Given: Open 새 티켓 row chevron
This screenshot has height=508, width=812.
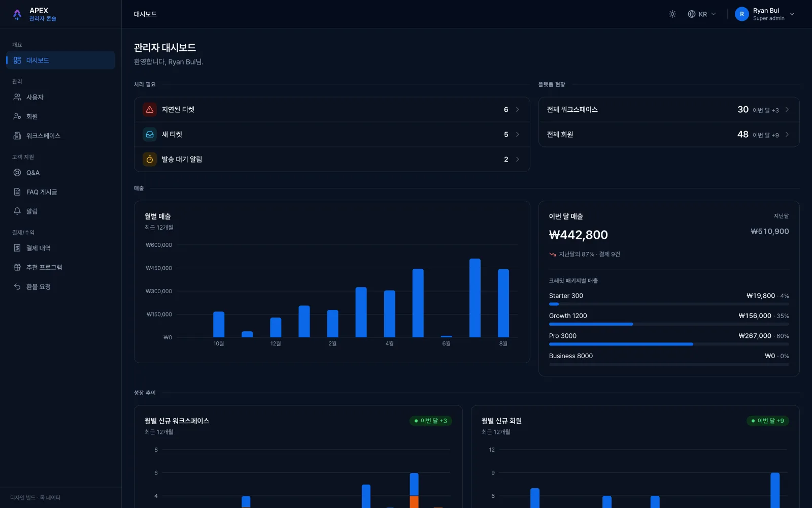Looking at the screenshot, I should point(518,135).
